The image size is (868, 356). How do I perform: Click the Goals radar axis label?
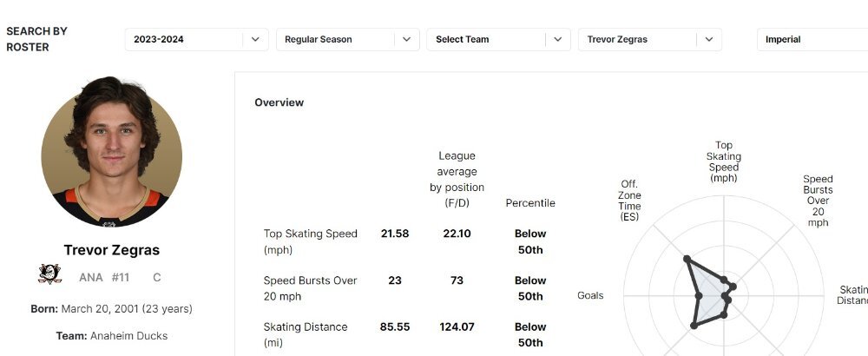coord(590,295)
